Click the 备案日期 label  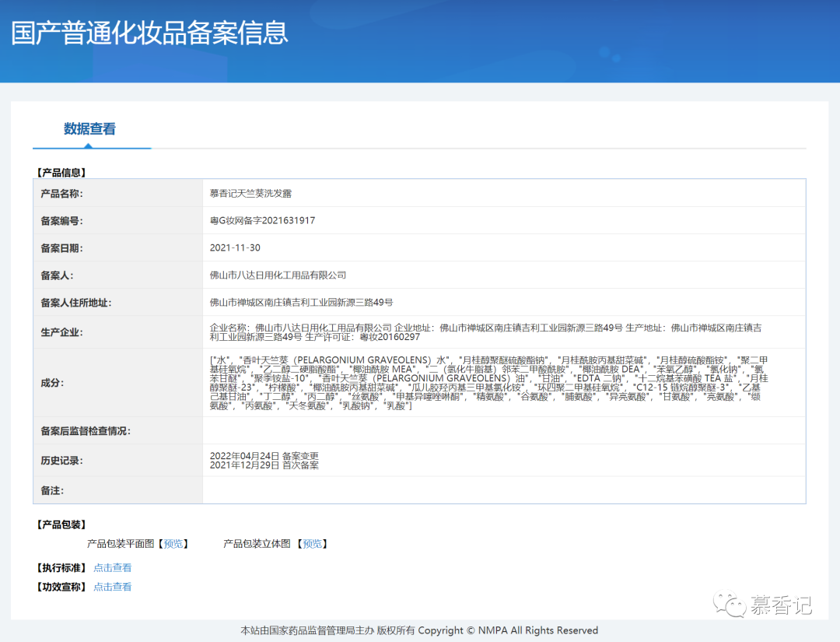click(61, 249)
